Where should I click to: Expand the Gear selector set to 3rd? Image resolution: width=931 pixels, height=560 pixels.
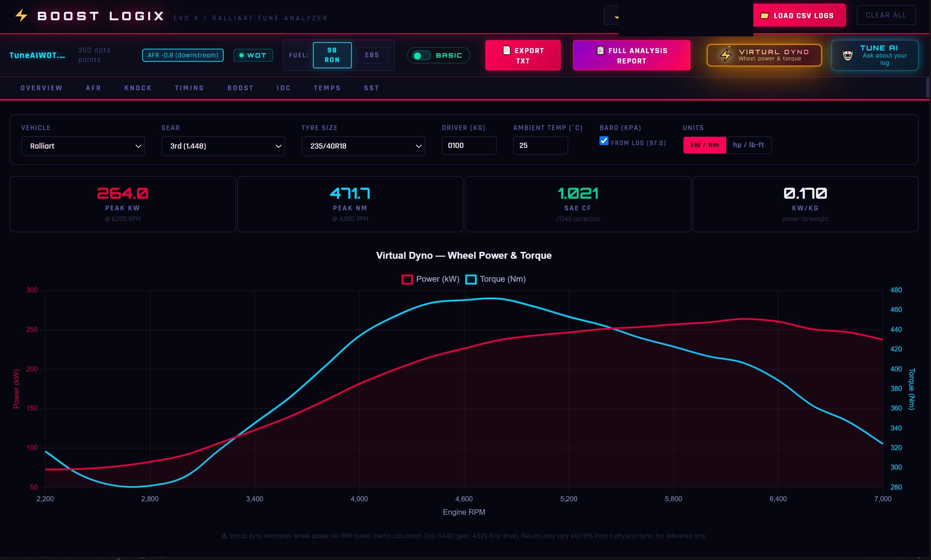click(x=223, y=146)
